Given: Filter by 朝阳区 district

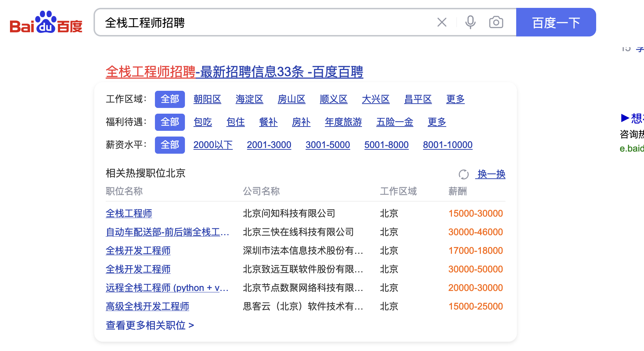Looking at the screenshot, I should click(207, 99).
